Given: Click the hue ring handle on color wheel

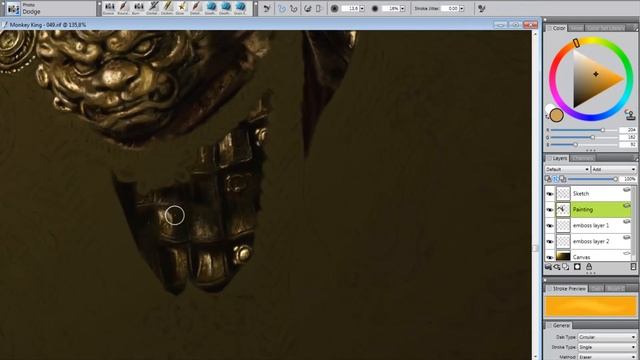Looking at the screenshot, I should pyautogui.click(x=576, y=43).
